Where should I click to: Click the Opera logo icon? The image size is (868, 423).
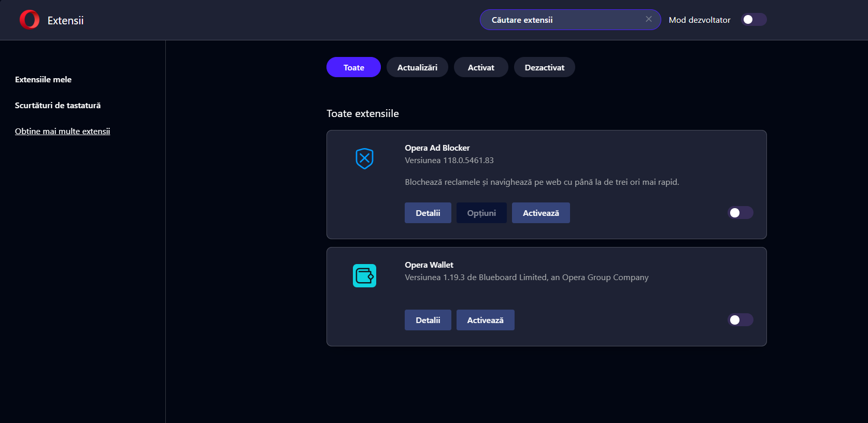(x=30, y=20)
